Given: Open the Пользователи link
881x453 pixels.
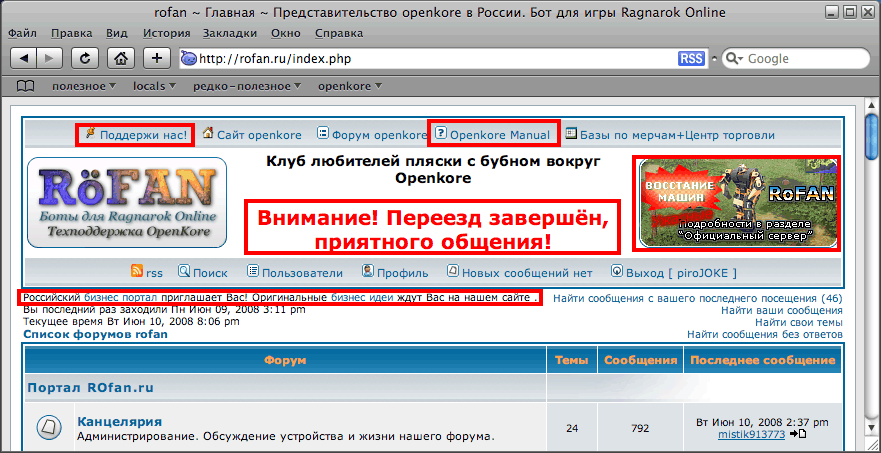Looking at the screenshot, I should pyautogui.click(x=302, y=273).
